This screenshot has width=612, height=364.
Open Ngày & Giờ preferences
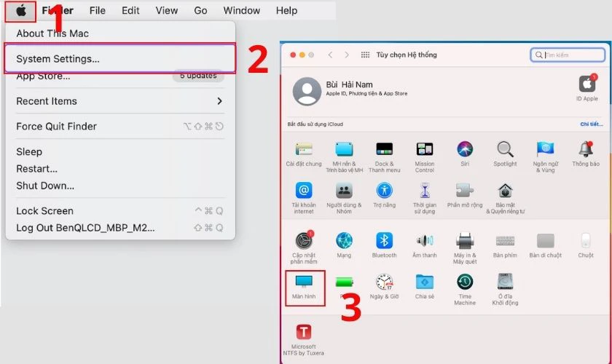click(384, 282)
